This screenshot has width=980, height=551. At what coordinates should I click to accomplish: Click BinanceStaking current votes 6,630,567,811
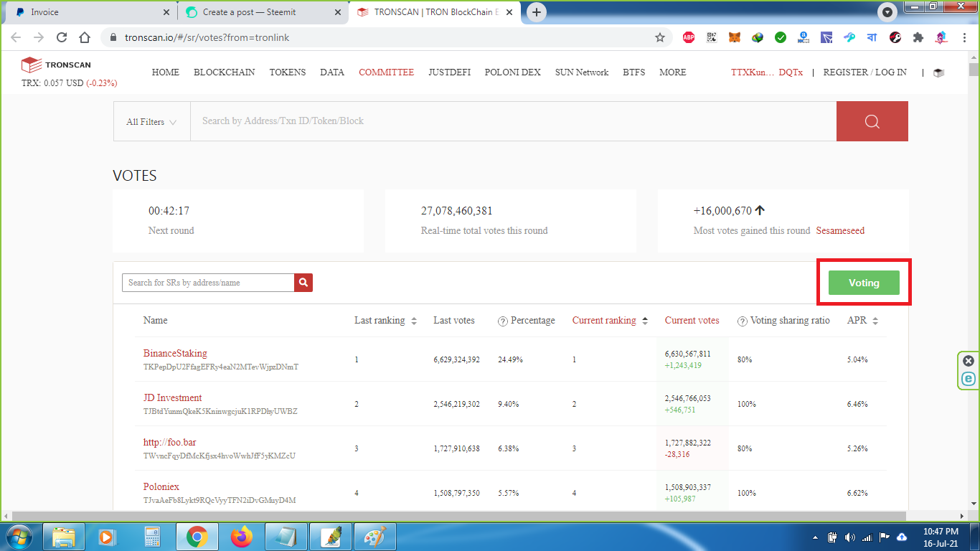point(688,354)
